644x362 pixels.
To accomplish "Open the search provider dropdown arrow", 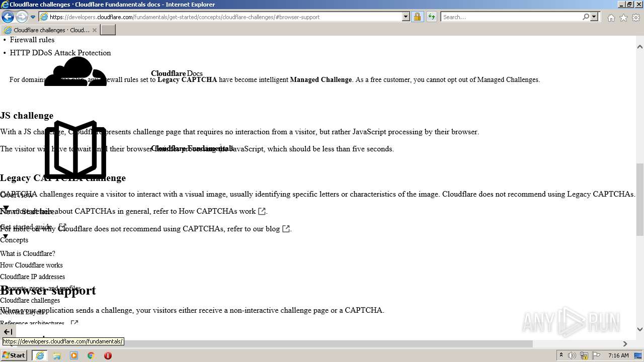I will 594,17.
